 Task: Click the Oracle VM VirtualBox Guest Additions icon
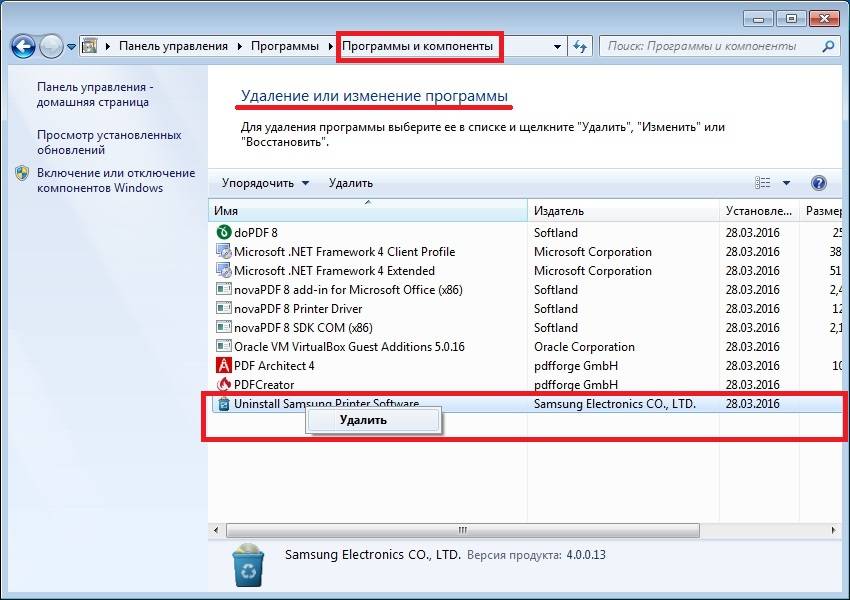click(x=223, y=347)
